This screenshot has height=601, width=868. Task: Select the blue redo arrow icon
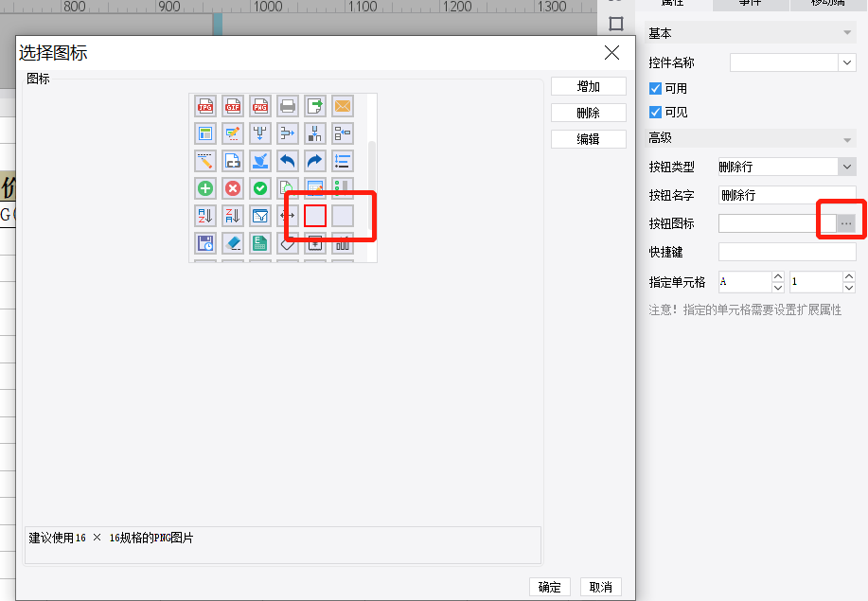coord(315,161)
